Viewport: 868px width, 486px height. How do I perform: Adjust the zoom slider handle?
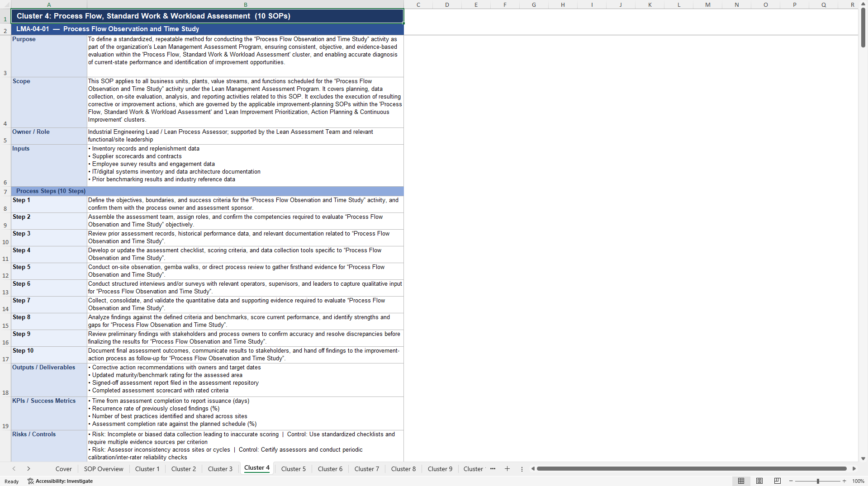click(x=818, y=481)
